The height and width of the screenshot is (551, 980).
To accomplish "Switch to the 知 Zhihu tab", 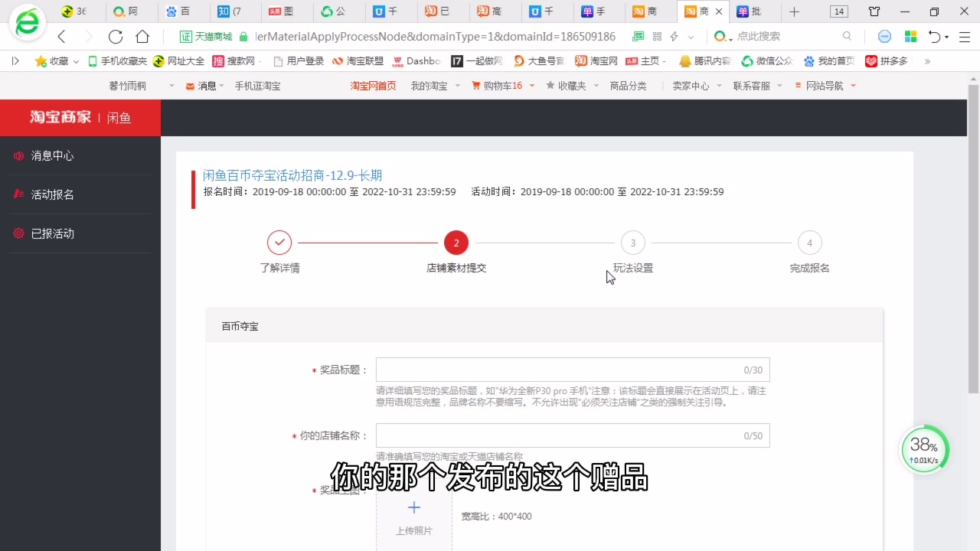I will click(x=234, y=11).
